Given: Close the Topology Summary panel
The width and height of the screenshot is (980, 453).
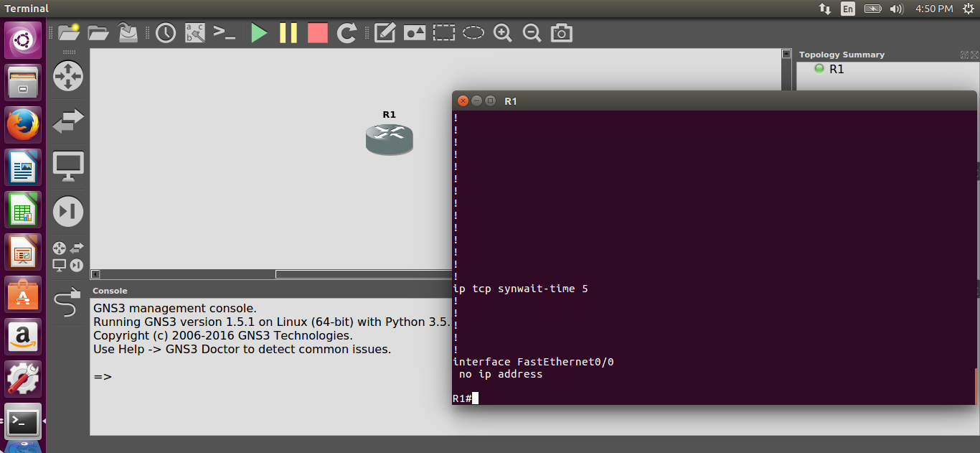Looking at the screenshot, I should coord(974,55).
